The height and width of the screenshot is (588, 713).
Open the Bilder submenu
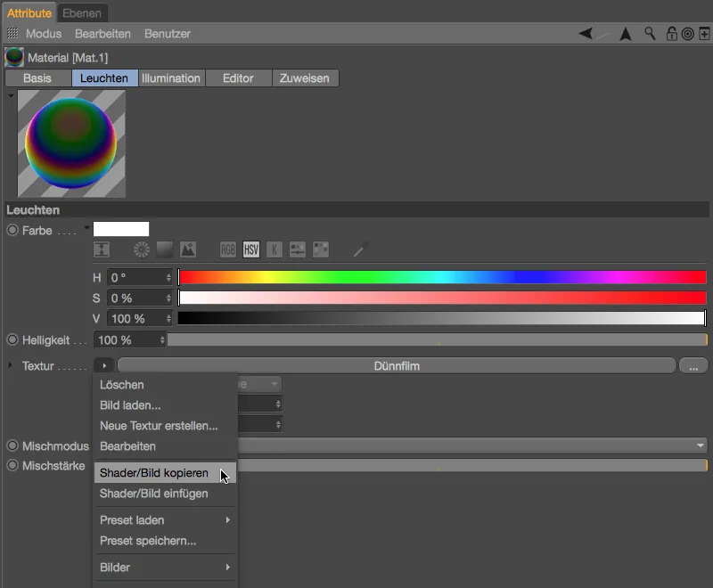coord(166,568)
